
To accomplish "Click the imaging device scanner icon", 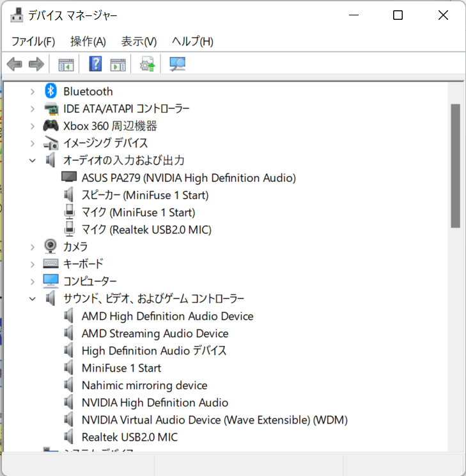I will click(50, 143).
